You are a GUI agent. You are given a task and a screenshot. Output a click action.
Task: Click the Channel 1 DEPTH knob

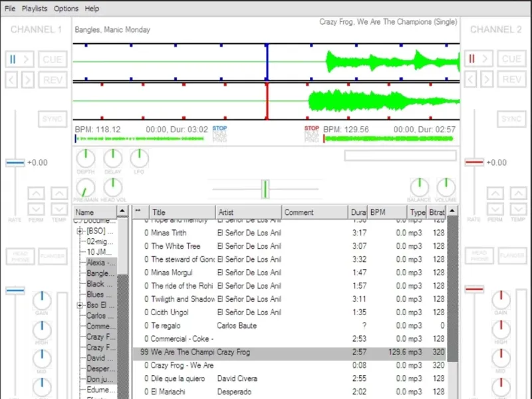tap(86, 158)
